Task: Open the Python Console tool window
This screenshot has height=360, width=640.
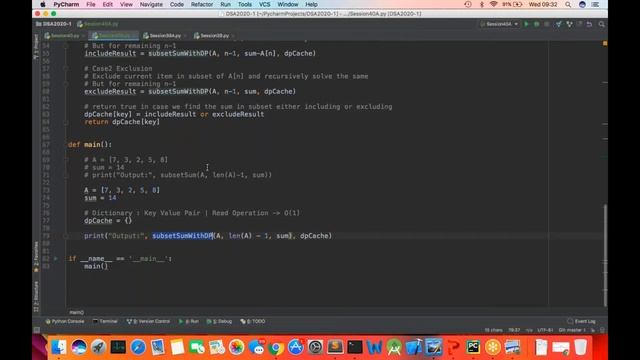Action: click(65, 321)
